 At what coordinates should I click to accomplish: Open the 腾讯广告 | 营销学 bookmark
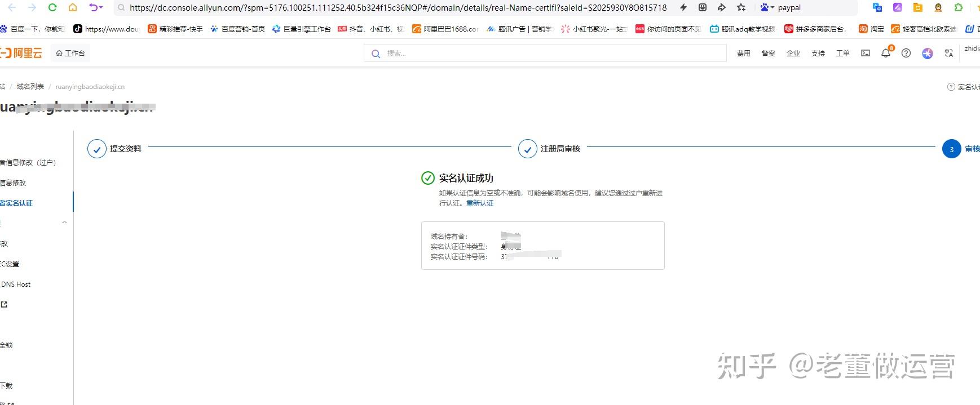click(520, 29)
